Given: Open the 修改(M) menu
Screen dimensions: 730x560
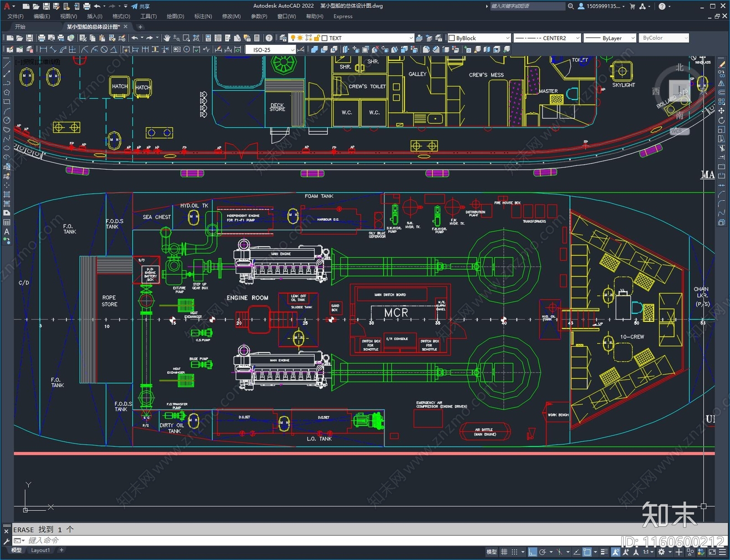Looking at the screenshot, I should (x=231, y=16).
